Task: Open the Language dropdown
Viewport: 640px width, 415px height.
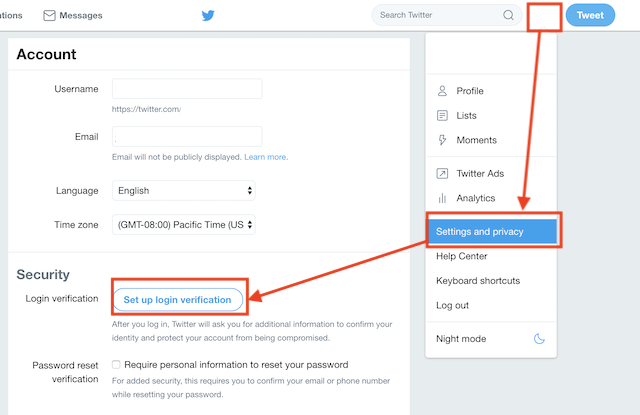Action: click(x=184, y=190)
